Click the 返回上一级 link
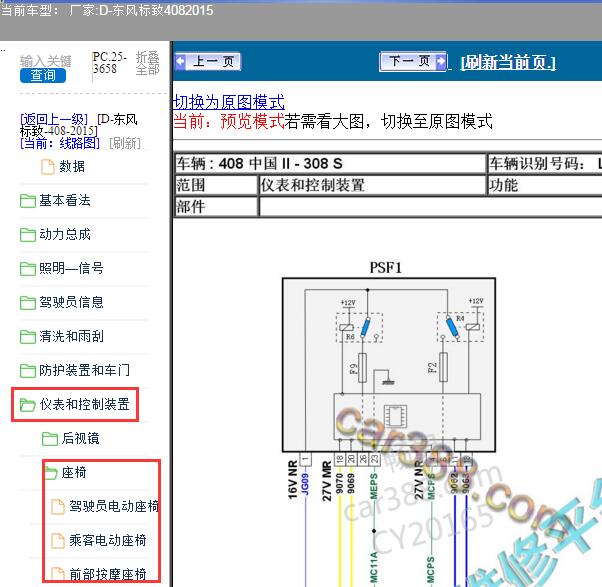Screen dimensions: 602x587 (x=54, y=119)
